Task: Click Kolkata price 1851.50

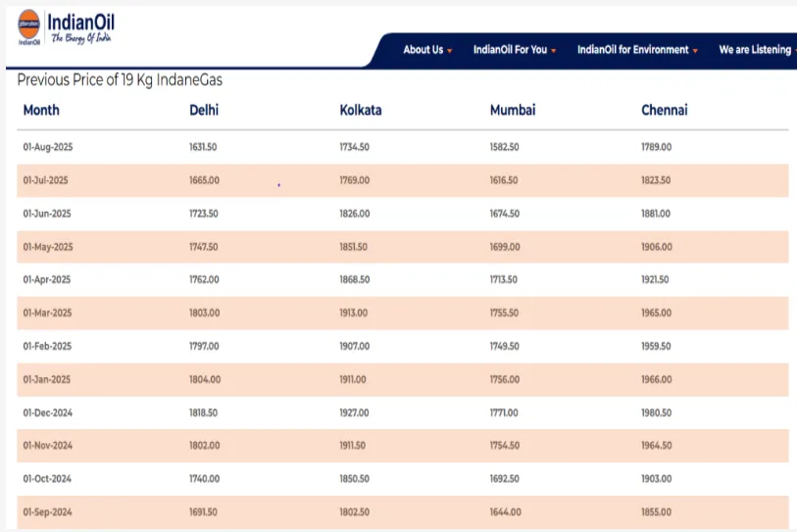Action: 353,247
